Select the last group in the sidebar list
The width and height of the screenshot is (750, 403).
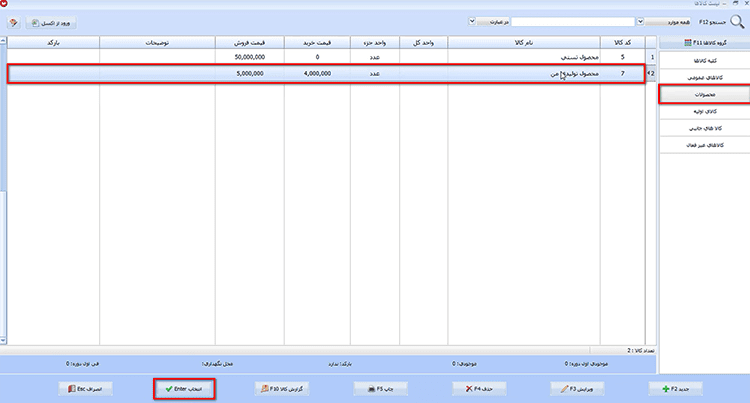705,145
